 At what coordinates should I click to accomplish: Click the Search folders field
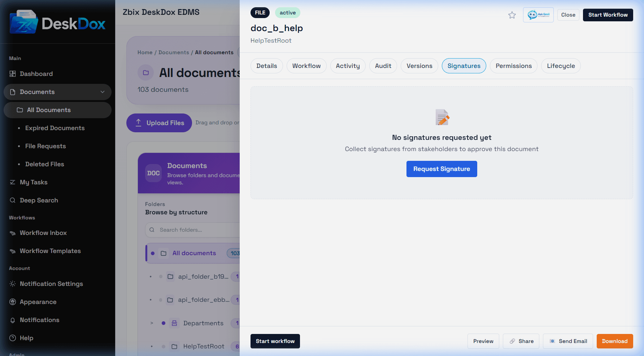(x=193, y=230)
